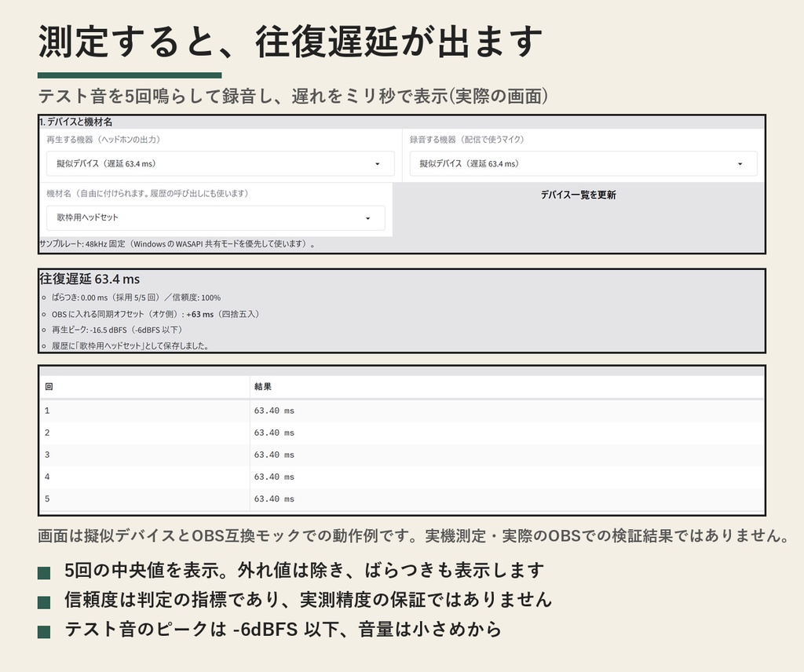804x672 pixels.
Task: Click run number 5 in the 回 column
Action: coord(47,499)
